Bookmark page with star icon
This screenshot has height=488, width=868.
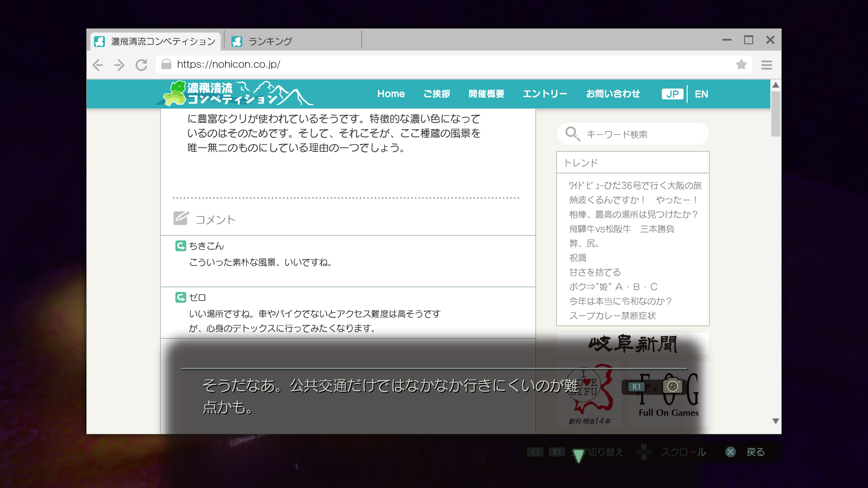point(741,65)
